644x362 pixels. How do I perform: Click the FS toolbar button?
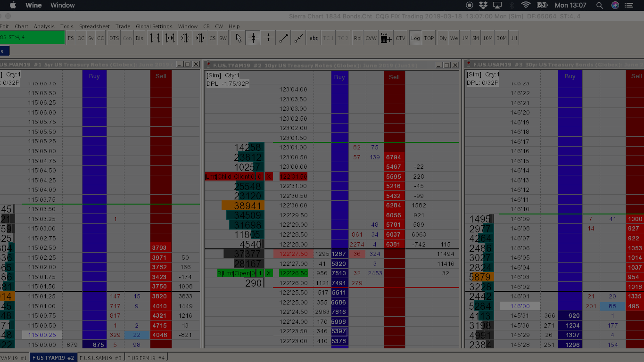pyautogui.click(x=71, y=38)
